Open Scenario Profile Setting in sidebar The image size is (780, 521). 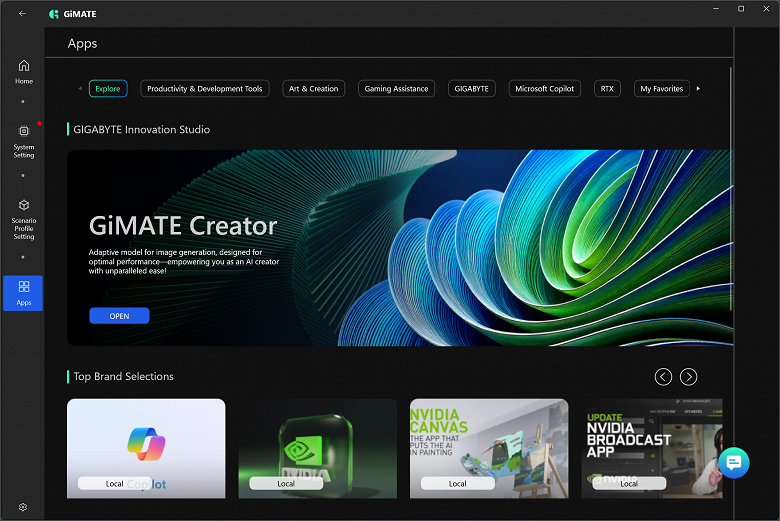click(x=23, y=219)
